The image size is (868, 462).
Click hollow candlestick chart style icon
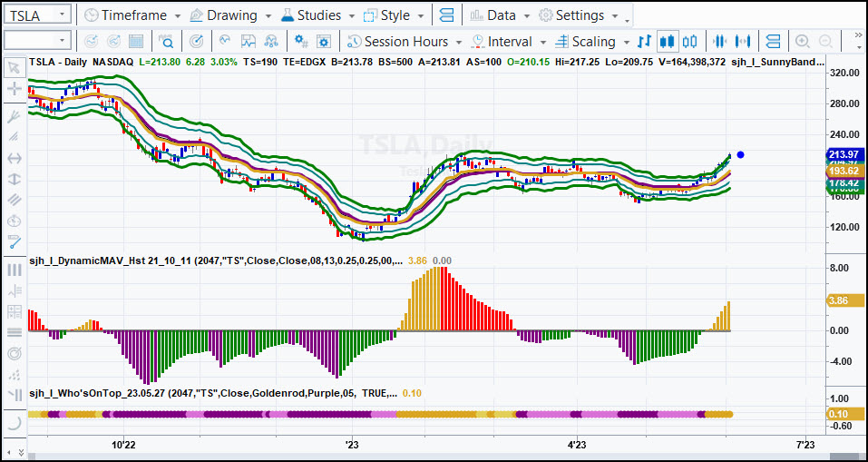689,42
